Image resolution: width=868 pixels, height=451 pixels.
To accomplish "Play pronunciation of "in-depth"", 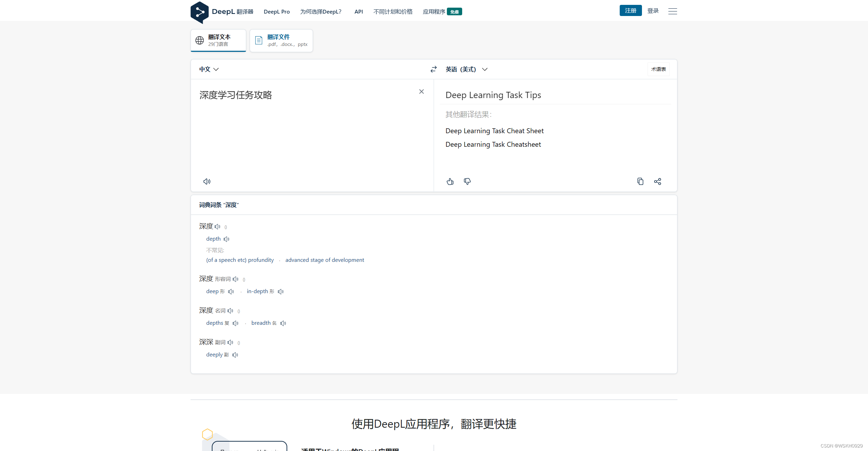I will tap(281, 292).
